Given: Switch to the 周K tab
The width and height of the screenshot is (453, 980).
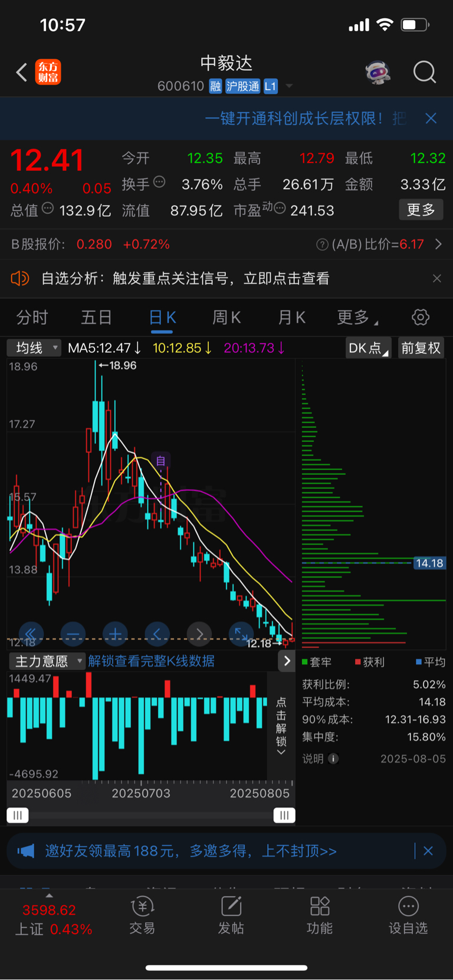Looking at the screenshot, I should click(226, 318).
